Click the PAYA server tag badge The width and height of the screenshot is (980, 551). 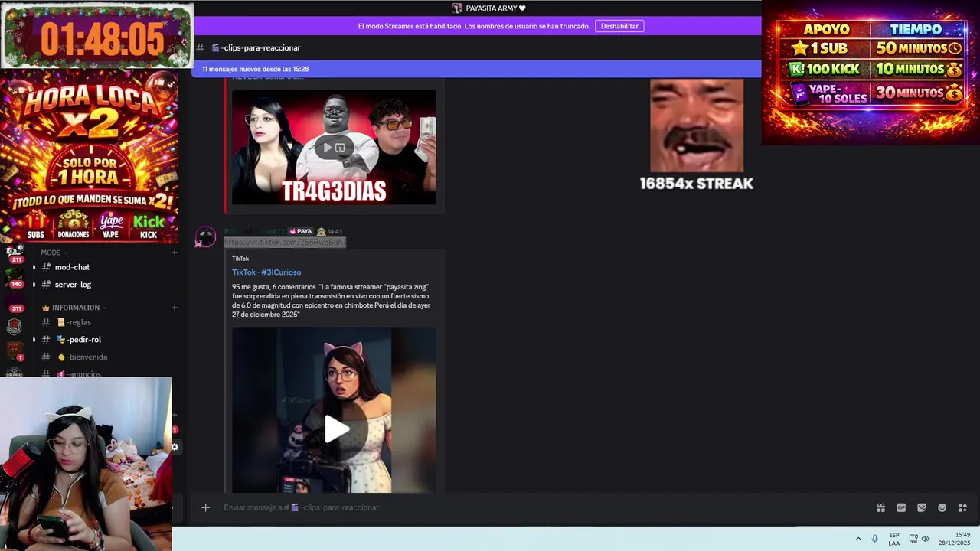coord(301,231)
